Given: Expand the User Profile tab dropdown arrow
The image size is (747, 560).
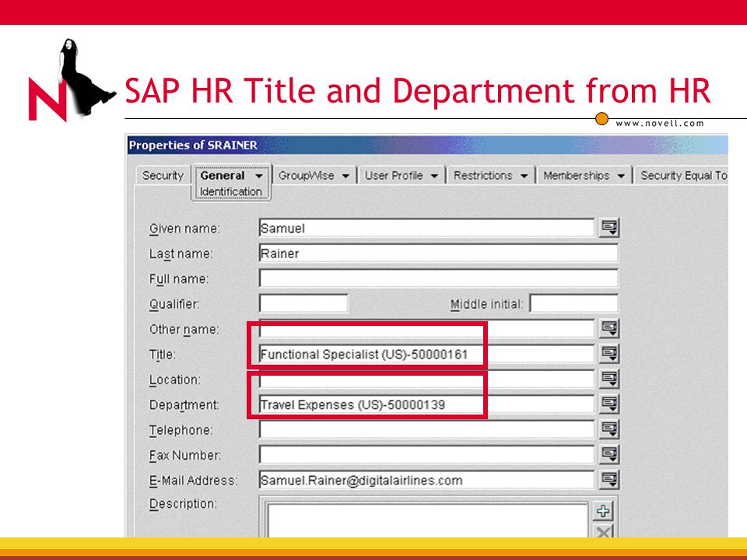Looking at the screenshot, I should click(434, 177).
